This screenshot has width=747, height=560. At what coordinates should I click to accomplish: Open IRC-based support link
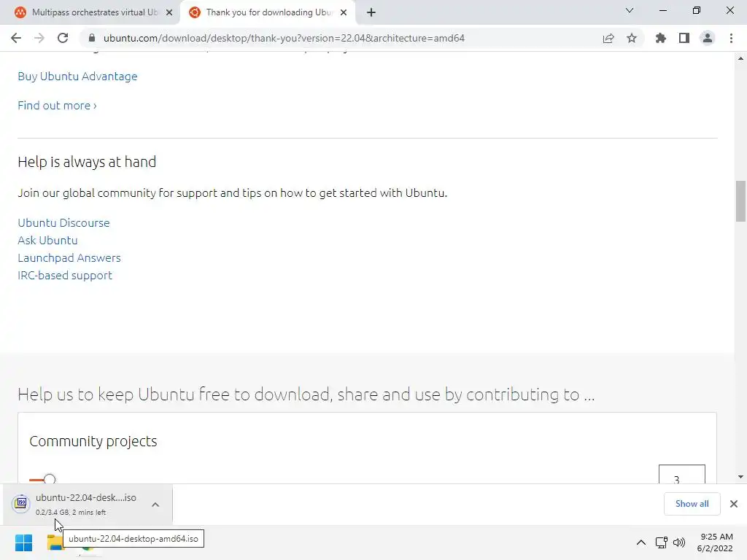(x=65, y=276)
